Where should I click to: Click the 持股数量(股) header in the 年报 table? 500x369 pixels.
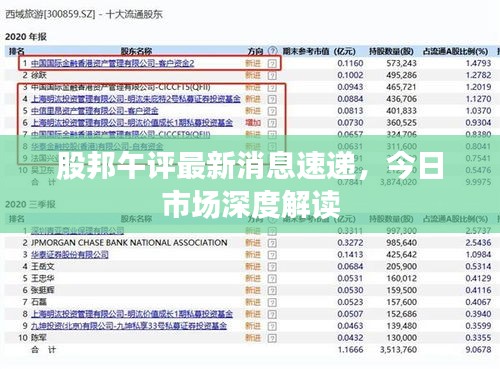[391, 51]
